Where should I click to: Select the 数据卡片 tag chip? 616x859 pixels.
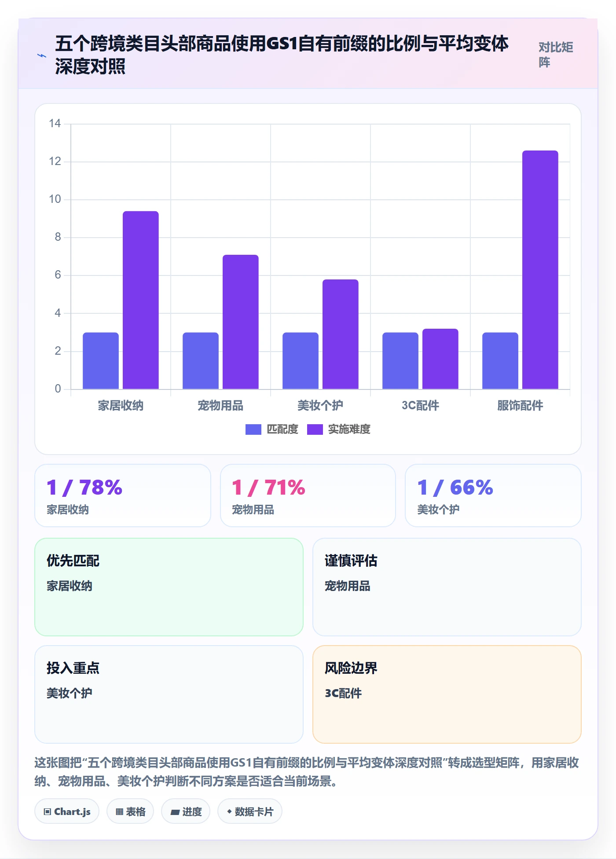tap(250, 811)
